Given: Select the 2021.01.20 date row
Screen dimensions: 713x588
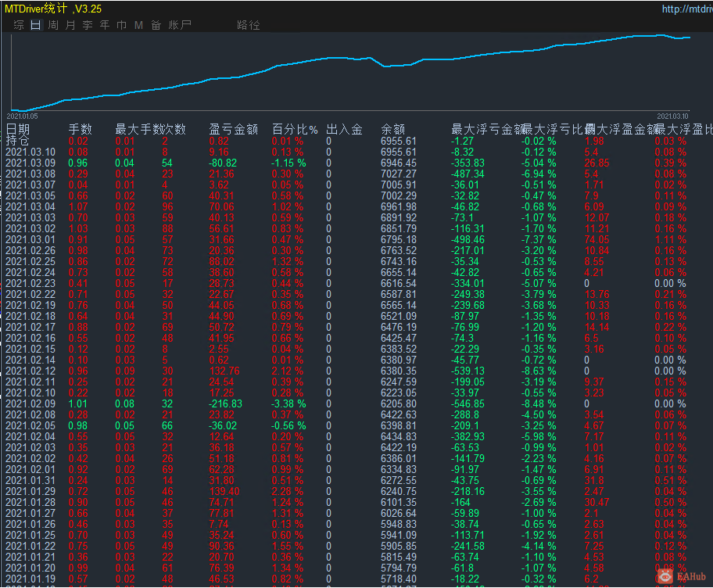Looking at the screenshot, I should point(30,568).
